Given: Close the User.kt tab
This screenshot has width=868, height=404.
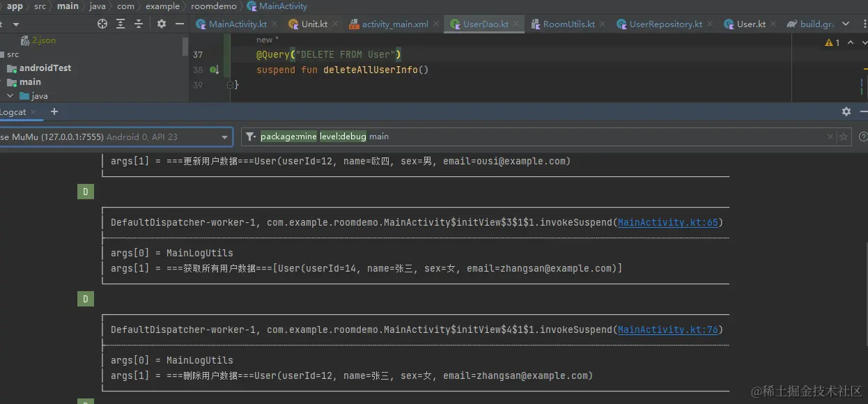Looking at the screenshot, I should click(774, 24).
